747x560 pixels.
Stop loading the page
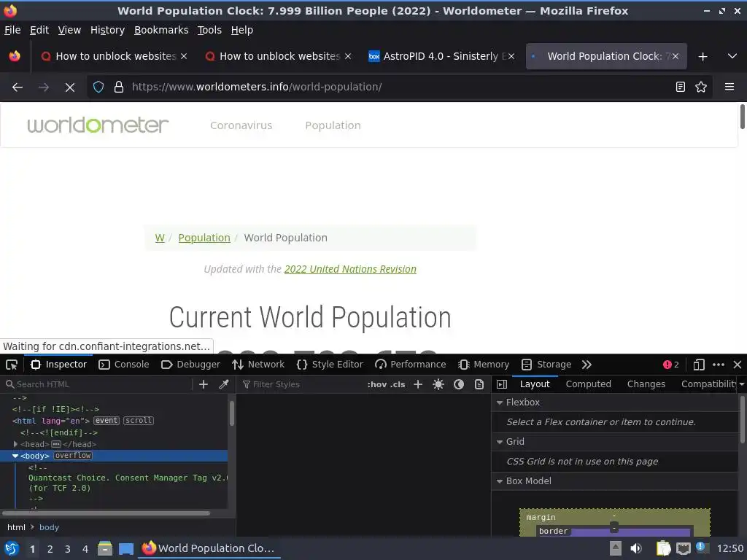69,87
